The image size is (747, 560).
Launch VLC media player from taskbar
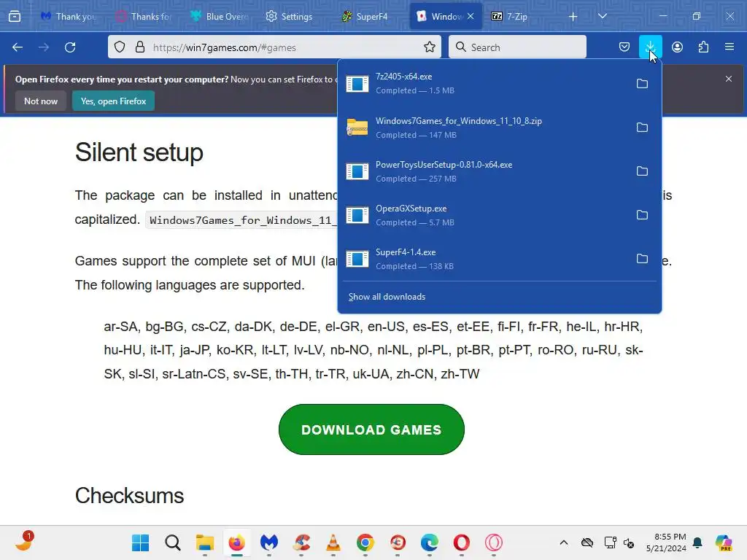[333, 542]
